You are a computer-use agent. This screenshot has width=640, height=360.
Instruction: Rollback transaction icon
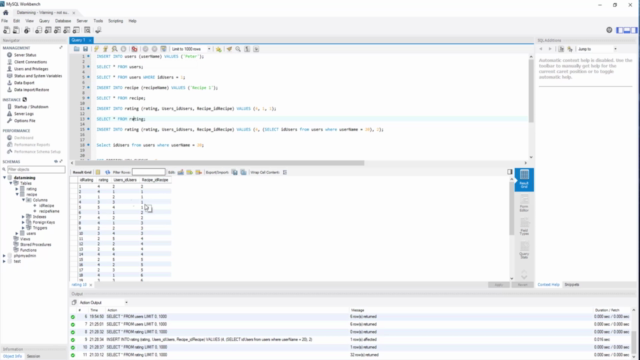tap(154, 49)
